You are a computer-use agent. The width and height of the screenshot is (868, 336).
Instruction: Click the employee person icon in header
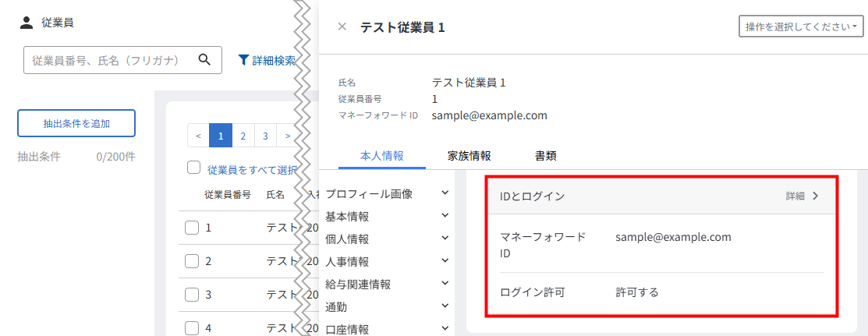27,23
